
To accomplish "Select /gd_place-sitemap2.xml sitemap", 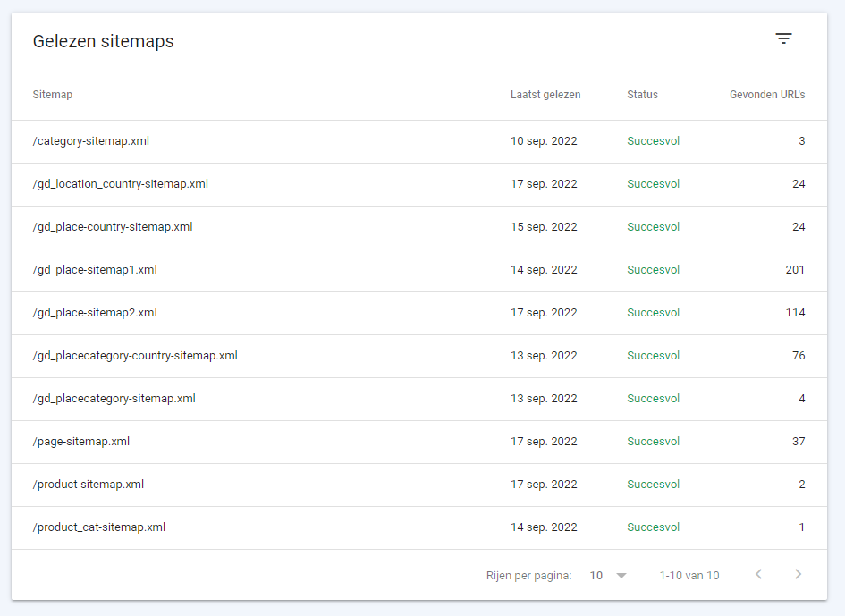I will coord(95,313).
